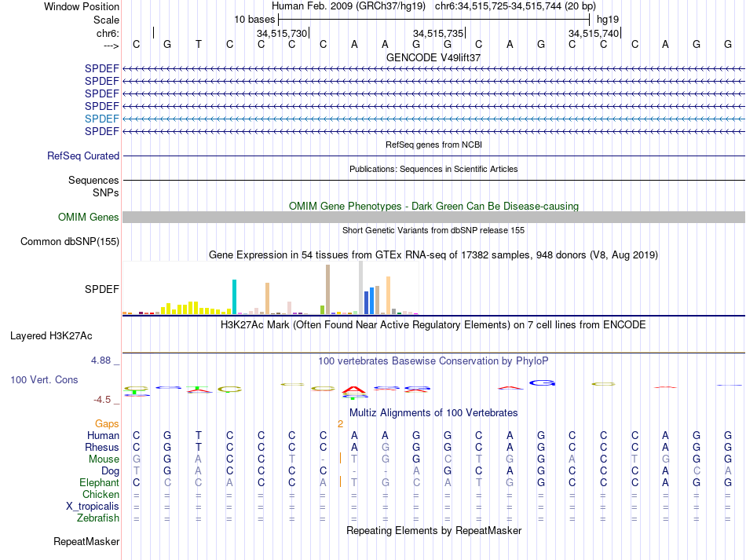746x560 pixels.
Task: Select the X_tropicalis alignment row label
Action: 93,507
